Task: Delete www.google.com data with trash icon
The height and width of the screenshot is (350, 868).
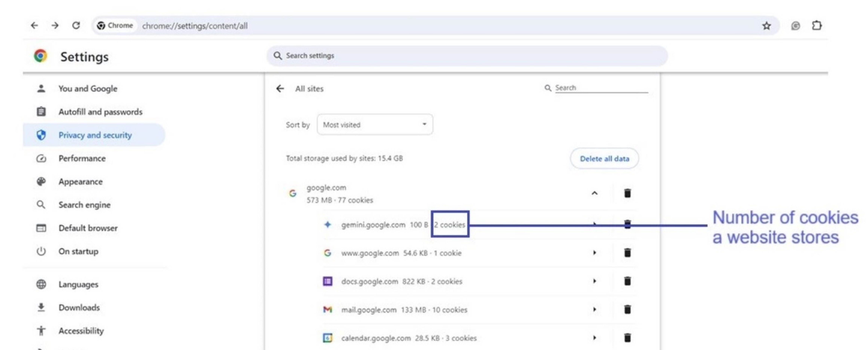Action: [627, 253]
